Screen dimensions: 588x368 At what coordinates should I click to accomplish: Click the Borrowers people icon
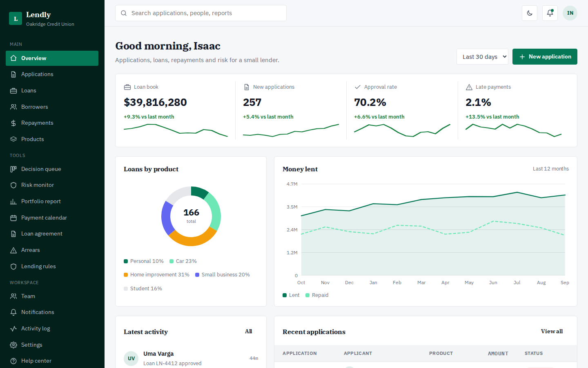[13, 107]
